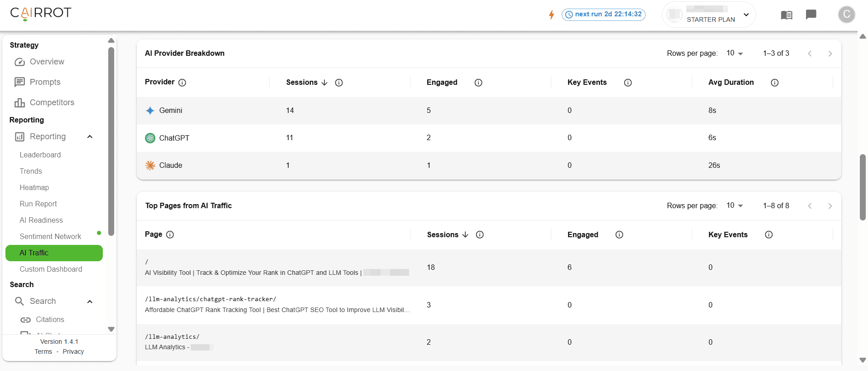868x371 pixels.
Task: Open the Heatmap report
Action: pos(34,188)
